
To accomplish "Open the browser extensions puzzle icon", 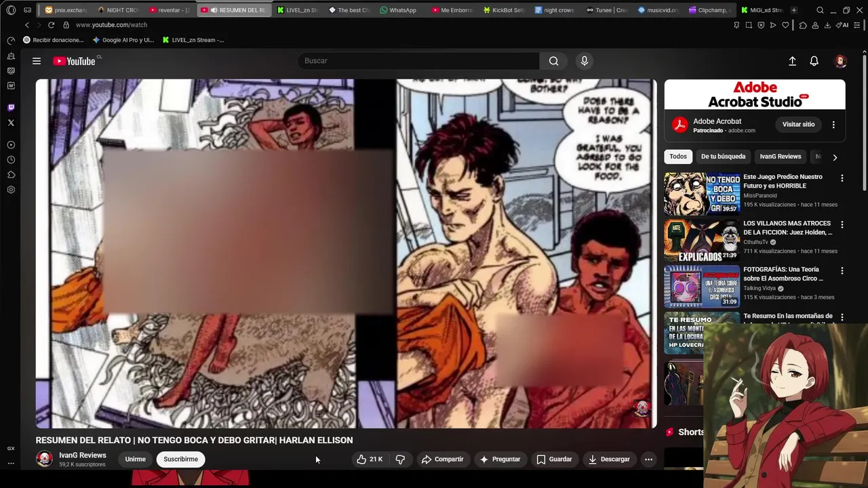I will (x=803, y=25).
